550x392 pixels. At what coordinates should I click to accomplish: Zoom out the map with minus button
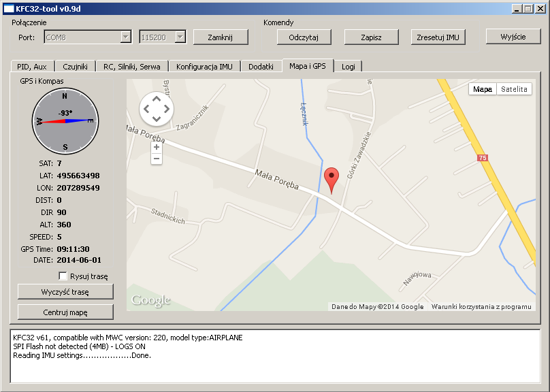[157, 159]
